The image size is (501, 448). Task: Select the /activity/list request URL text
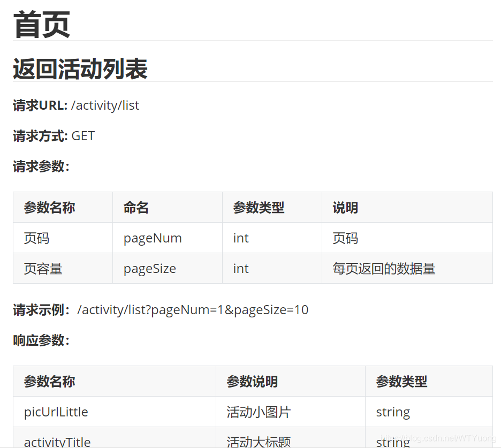(105, 105)
